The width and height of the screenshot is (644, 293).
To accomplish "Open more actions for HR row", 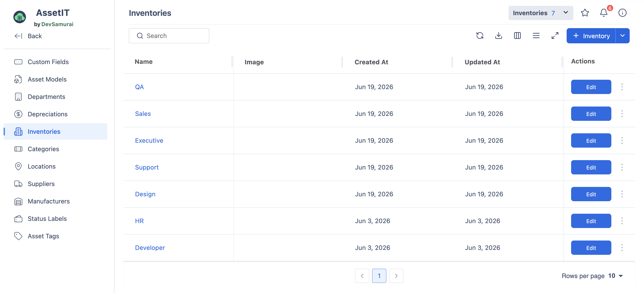I will point(622,221).
